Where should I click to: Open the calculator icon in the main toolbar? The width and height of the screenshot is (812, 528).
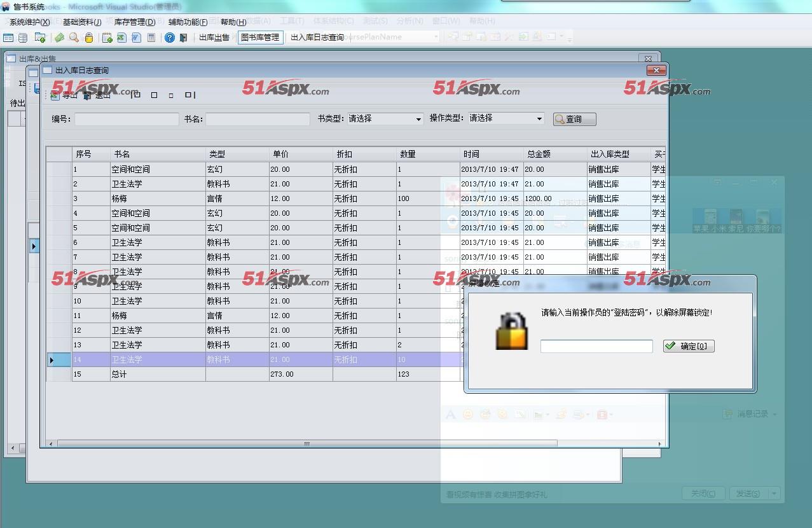(151, 38)
